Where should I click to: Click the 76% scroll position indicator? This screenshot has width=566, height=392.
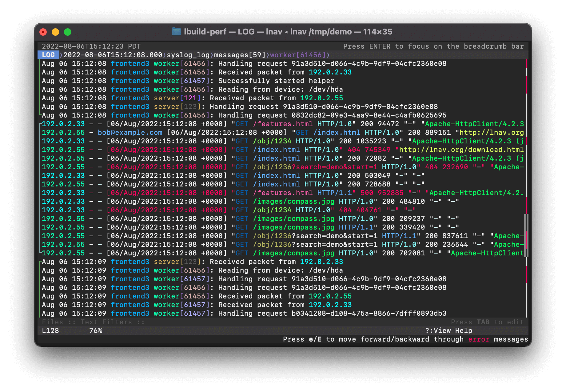point(96,331)
